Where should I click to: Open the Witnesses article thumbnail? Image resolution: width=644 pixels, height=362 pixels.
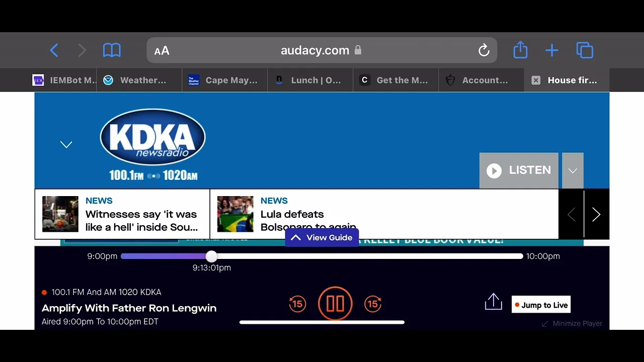click(x=60, y=214)
